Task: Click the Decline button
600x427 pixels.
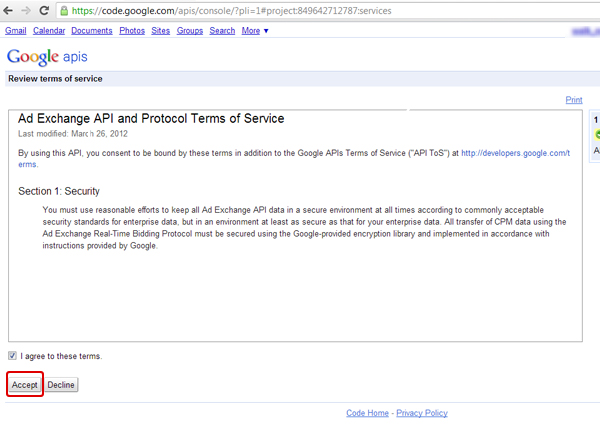Action: (x=61, y=385)
